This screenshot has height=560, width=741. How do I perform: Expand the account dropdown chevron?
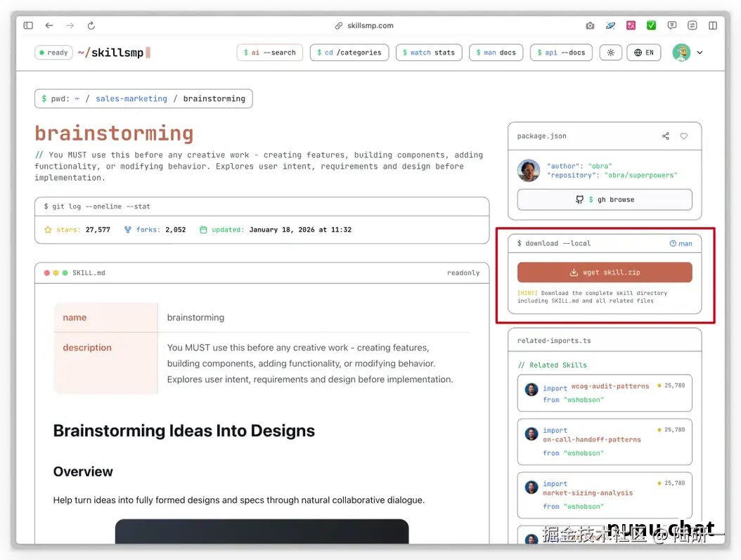(x=700, y=53)
